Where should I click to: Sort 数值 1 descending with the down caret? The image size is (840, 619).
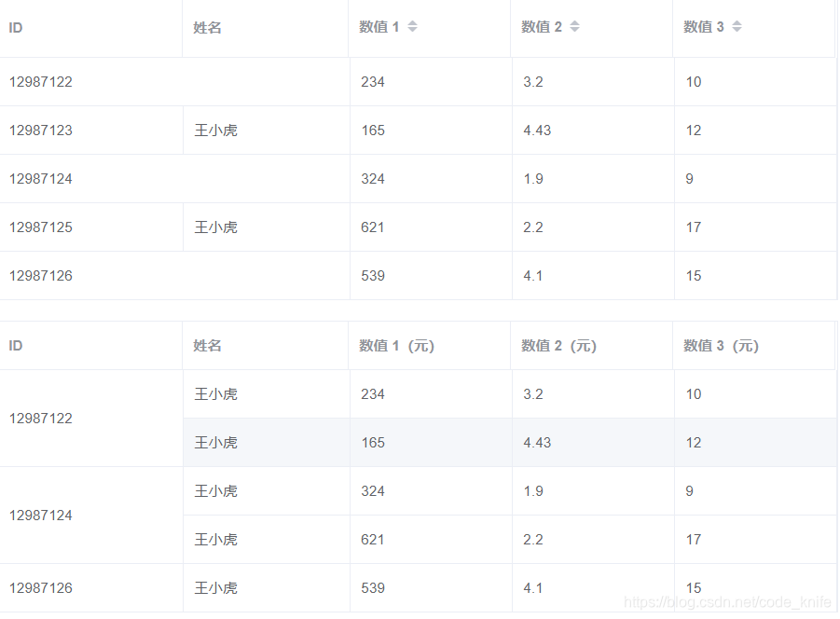click(412, 30)
